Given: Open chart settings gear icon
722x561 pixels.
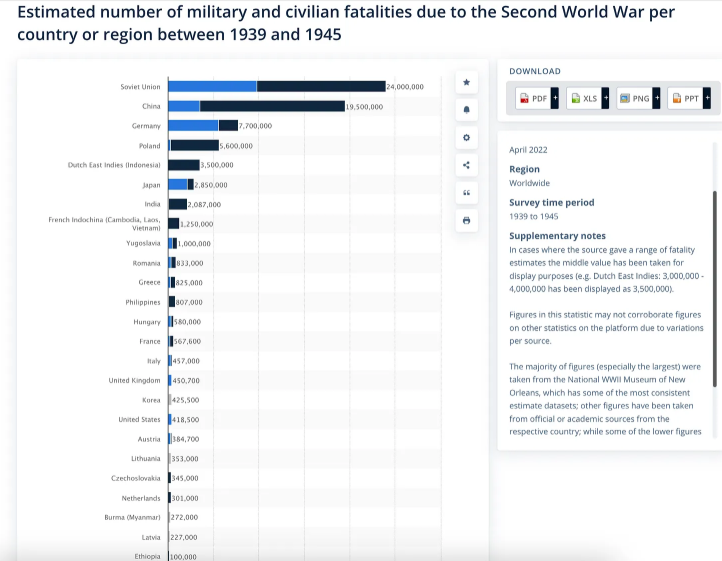Looking at the screenshot, I should (466, 137).
